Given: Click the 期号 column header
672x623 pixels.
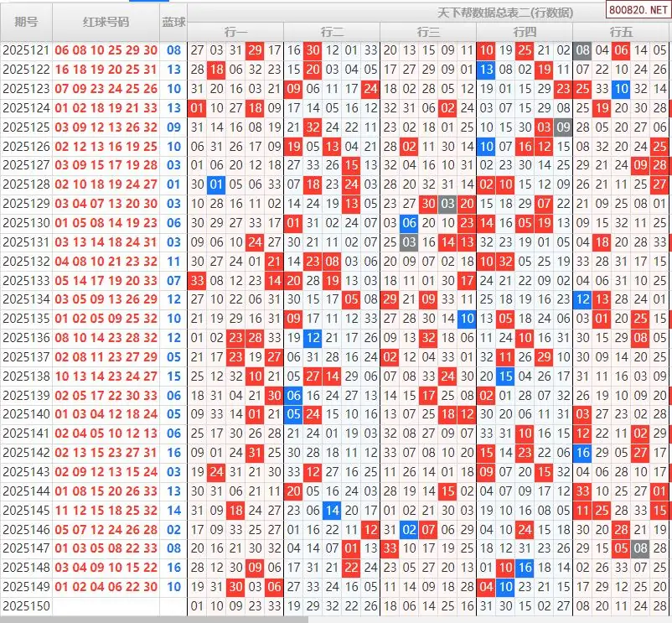Looking at the screenshot, I should pos(26,21).
